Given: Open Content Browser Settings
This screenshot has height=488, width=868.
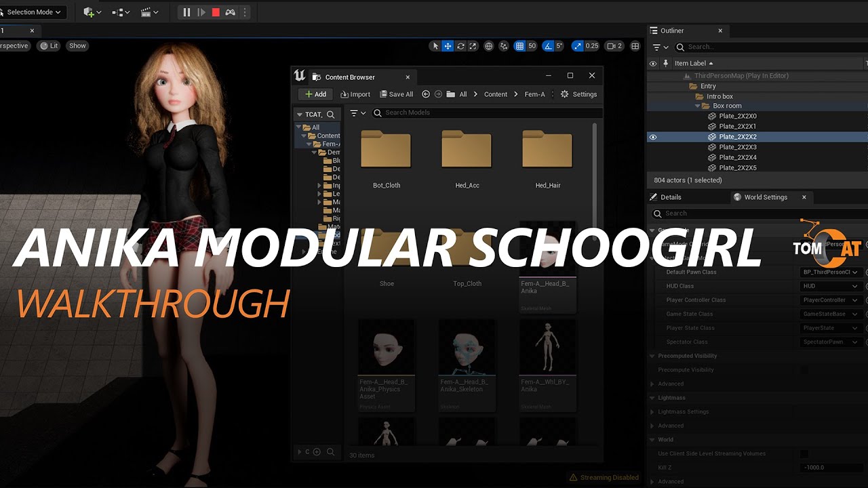Looking at the screenshot, I should [578, 94].
